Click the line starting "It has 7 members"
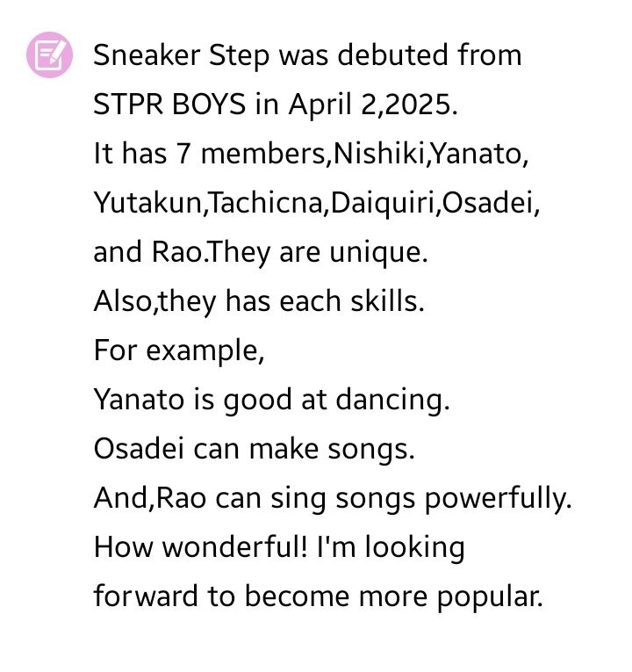632x672 pixels. coord(311,154)
